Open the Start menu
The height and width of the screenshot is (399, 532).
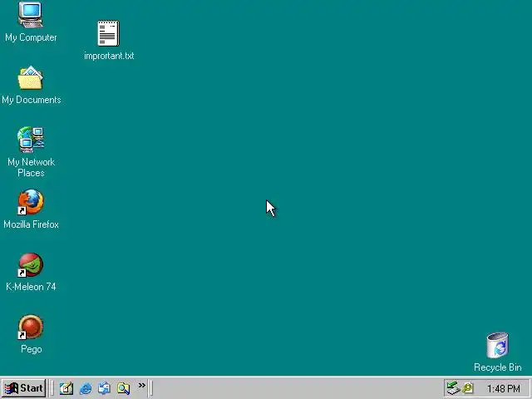[x=24, y=388]
